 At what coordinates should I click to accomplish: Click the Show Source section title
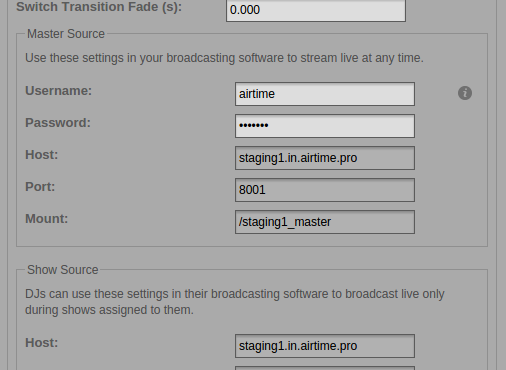click(x=63, y=270)
